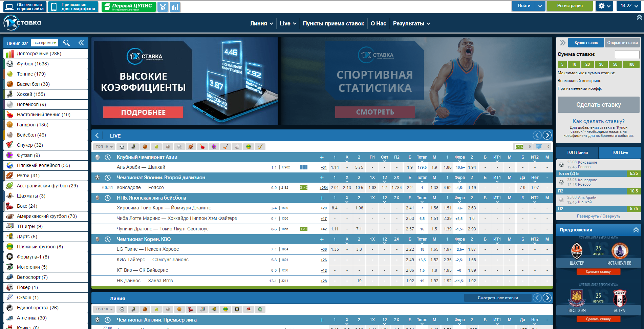The height and width of the screenshot is (329, 644).
Task: Open the settings gear menu
Action: [604, 6]
